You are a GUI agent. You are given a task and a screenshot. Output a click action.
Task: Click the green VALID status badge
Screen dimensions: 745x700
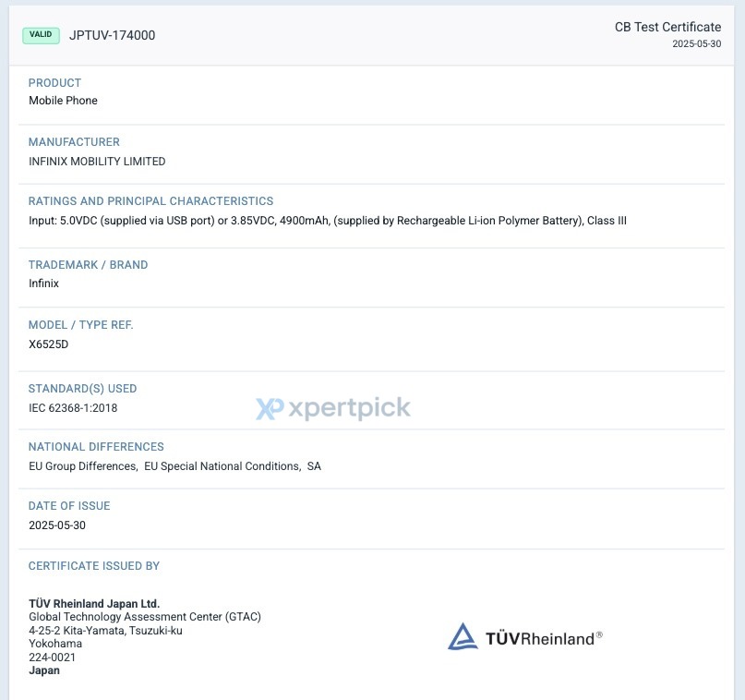tap(41, 35)
